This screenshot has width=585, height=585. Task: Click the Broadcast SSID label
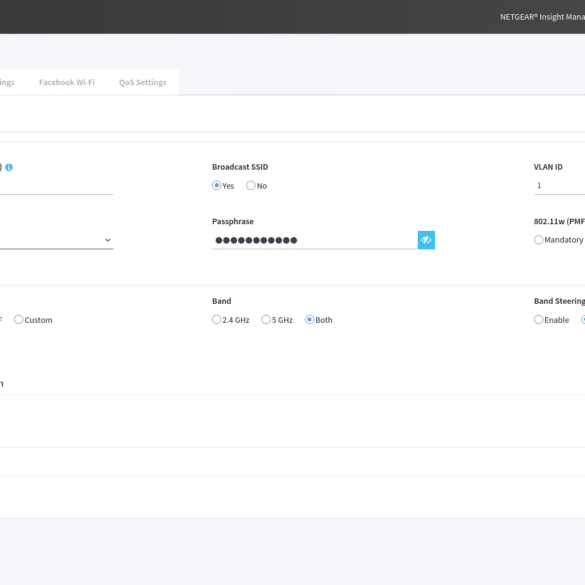point(240,167)
